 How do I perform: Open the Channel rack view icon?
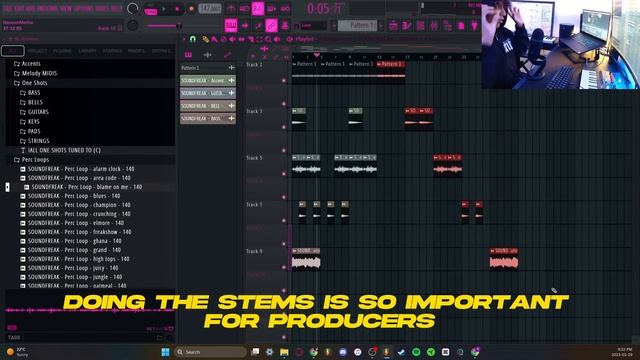pyautogui.click(x=420, y=25)
